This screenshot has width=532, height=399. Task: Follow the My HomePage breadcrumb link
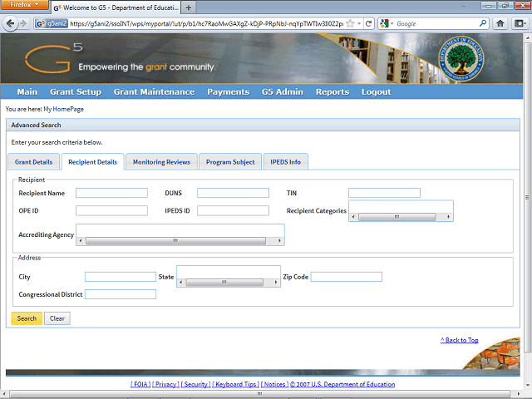coord(63,109)
